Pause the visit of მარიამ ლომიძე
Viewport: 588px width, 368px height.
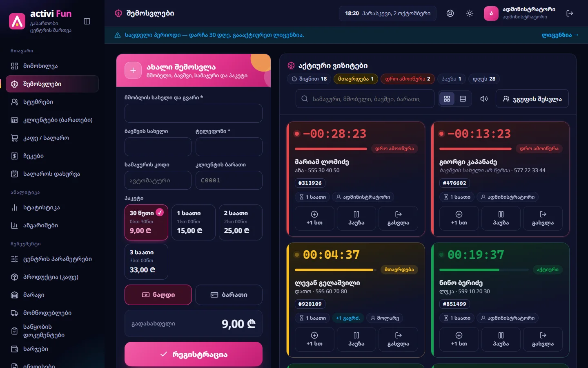356,218
